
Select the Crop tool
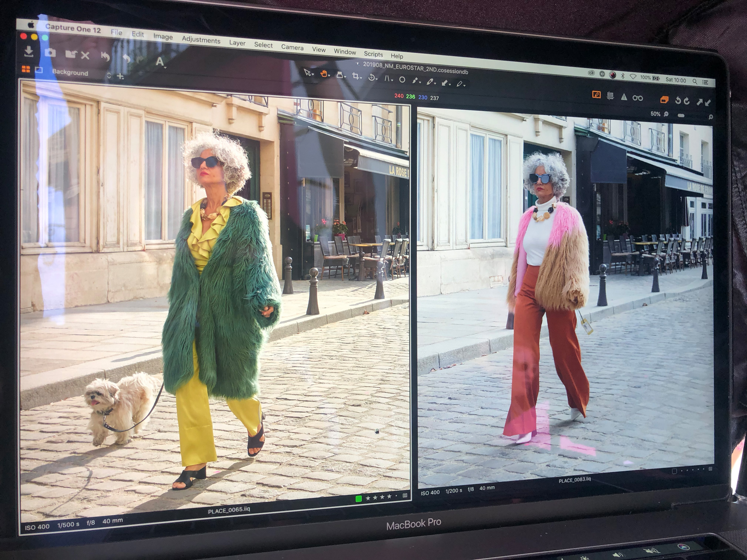(355, 76)
